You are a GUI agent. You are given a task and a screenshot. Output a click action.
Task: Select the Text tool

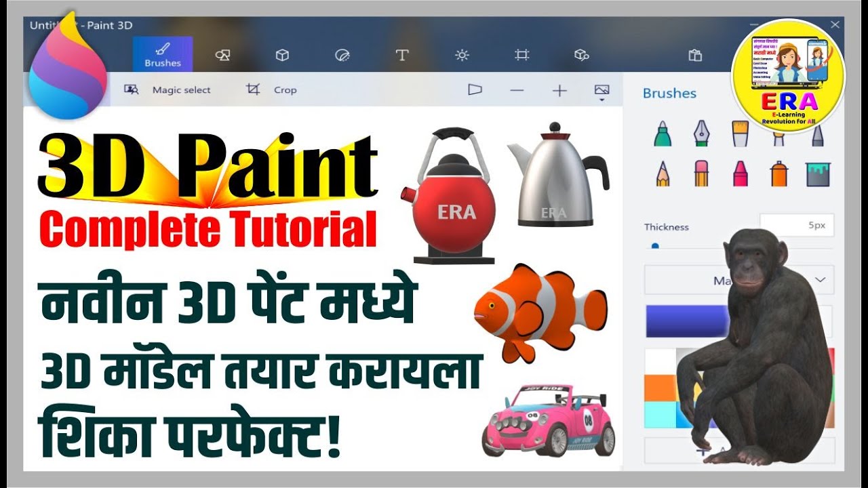402,56
